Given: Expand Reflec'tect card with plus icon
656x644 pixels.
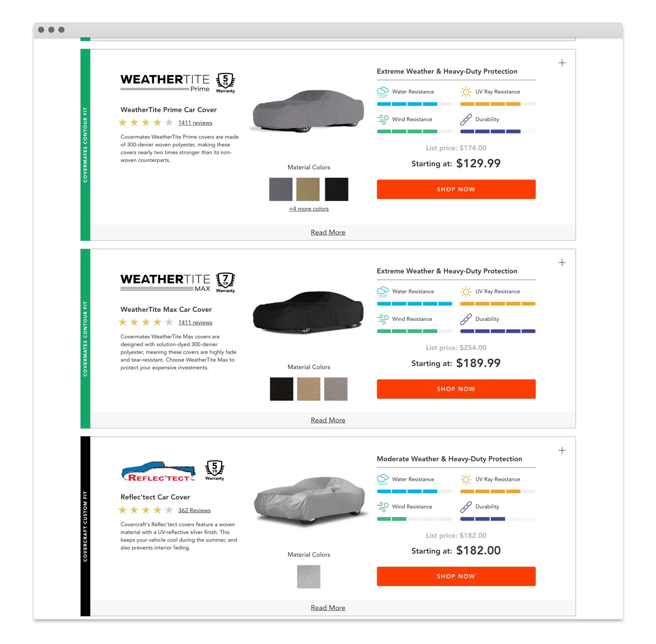Looking at the screenshot, I should [x=562, y=450].
